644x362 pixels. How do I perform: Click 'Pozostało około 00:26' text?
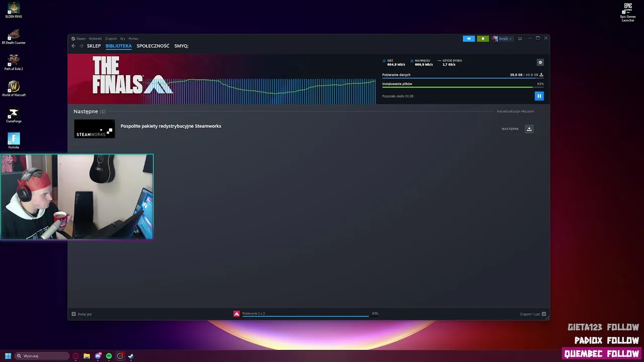pyautogui.click(x=398, y=96)
